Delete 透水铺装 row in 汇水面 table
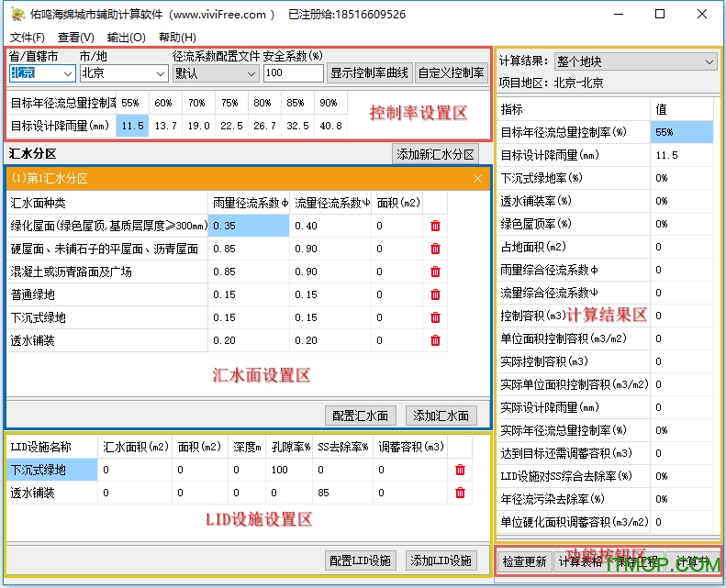 (435, 340)
